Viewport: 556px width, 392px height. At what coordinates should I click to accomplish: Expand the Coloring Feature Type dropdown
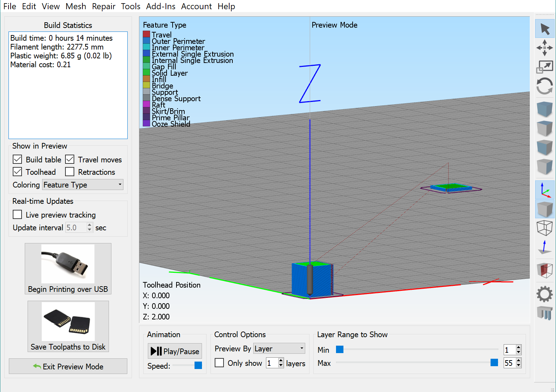point(83,185)
